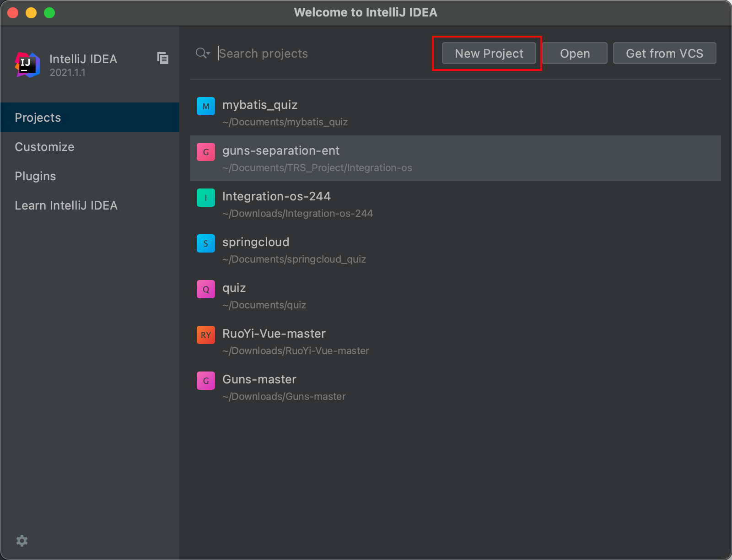732x560 pixels.
Task: Click path ~/Documents/springcloud_quiz
Action: point(294,259)
